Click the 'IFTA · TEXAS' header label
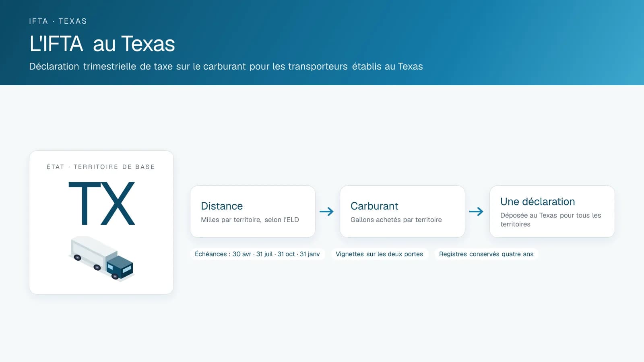 [x=58, y=21]
